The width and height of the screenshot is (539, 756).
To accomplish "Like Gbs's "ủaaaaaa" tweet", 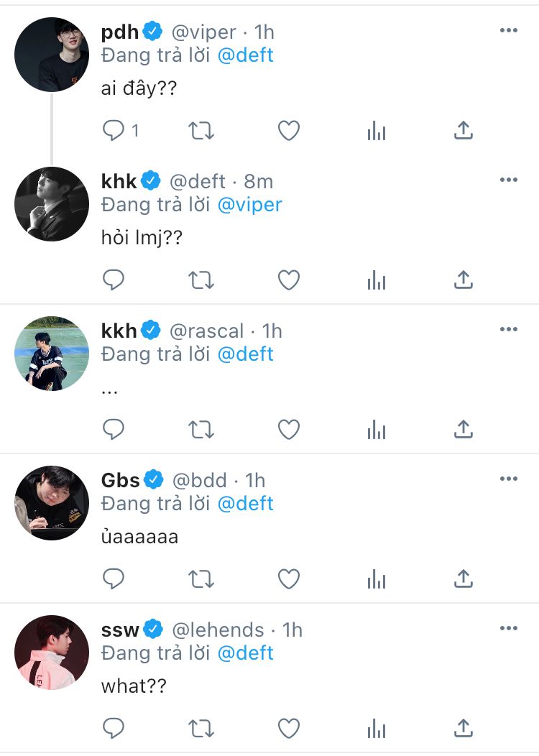I will (x=289, y=578).
